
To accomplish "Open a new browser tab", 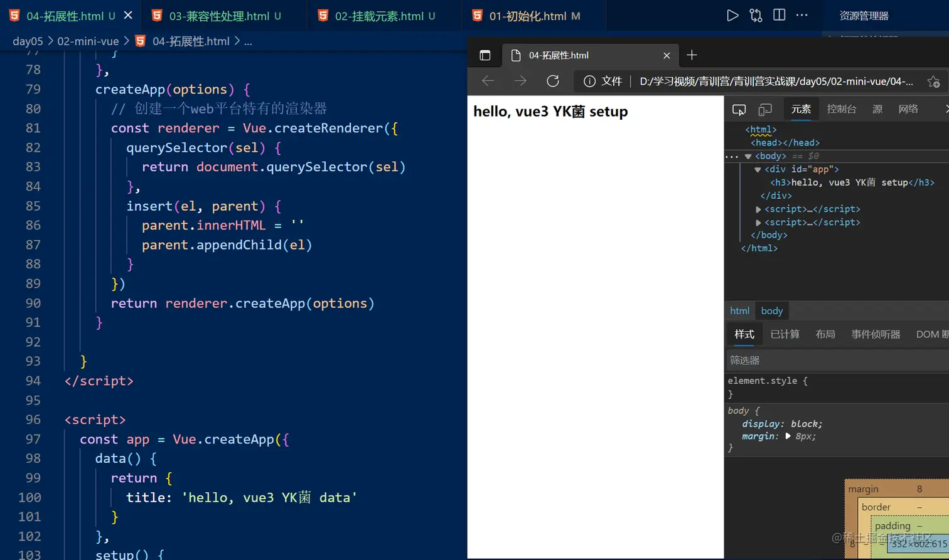I will 692,55.
